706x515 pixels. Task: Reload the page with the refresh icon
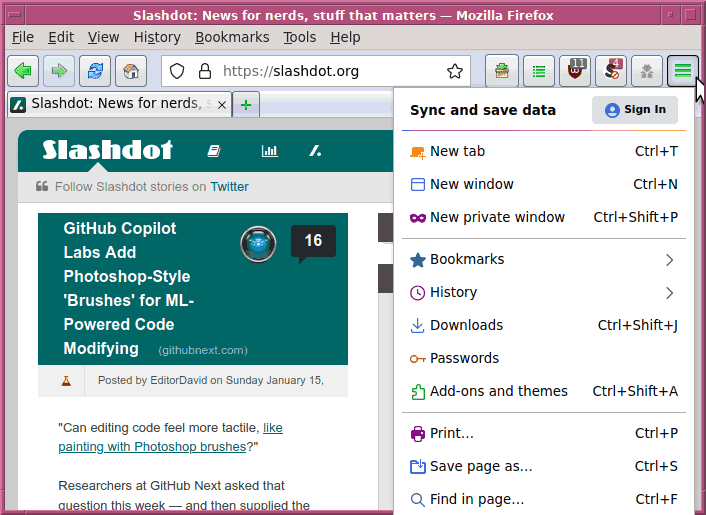pos(95,71)
